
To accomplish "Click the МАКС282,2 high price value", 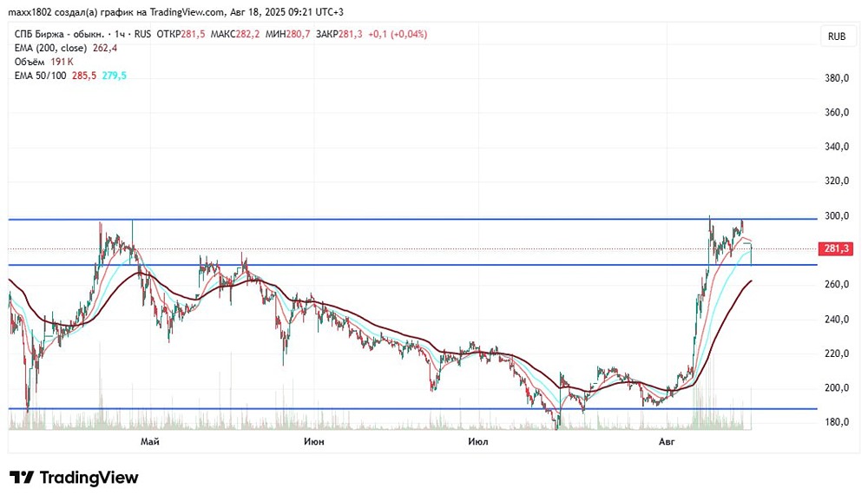I will click(x=235, y=35).
